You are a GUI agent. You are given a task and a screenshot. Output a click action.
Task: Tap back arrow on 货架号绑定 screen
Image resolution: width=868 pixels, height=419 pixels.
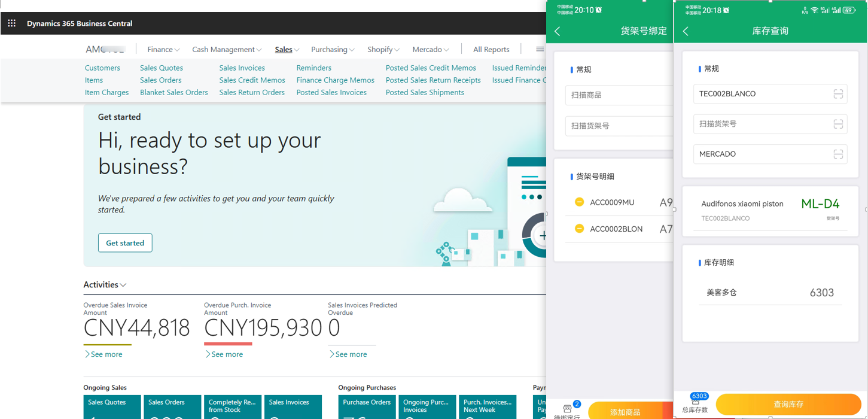tap(558, 31)
